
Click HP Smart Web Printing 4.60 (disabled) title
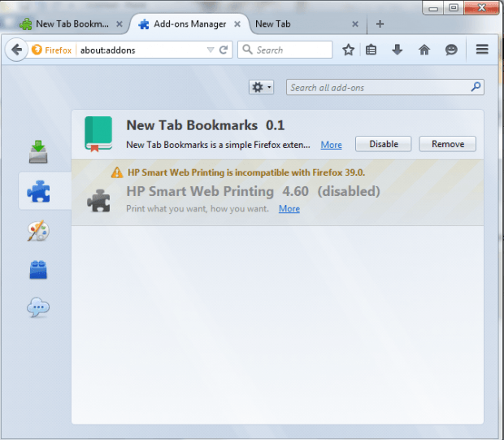click(253, 191)
